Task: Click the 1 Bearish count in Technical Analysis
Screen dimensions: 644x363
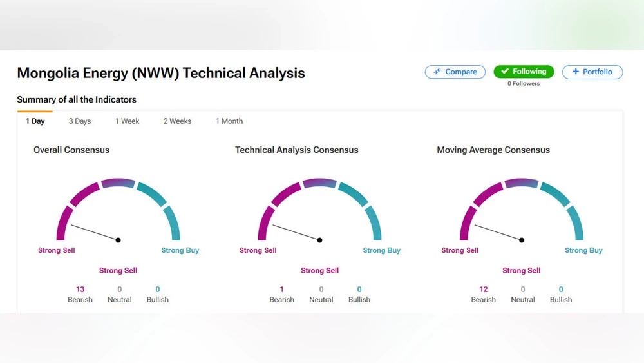Action: (x=282, y=289)
